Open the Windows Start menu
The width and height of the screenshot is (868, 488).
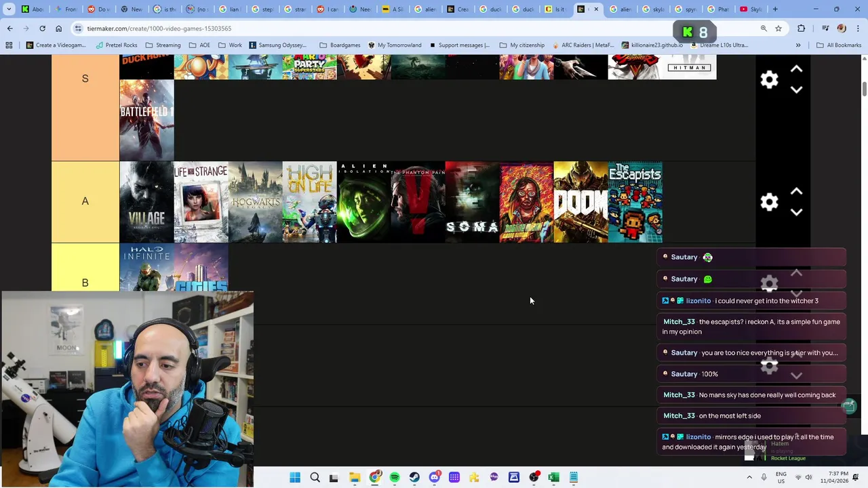(x=295, y=478)
